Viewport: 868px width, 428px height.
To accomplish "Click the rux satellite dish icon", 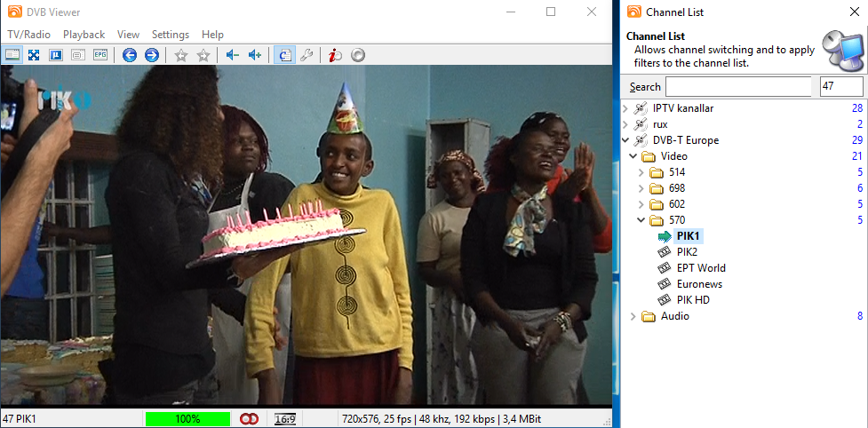I will [641, 124].
